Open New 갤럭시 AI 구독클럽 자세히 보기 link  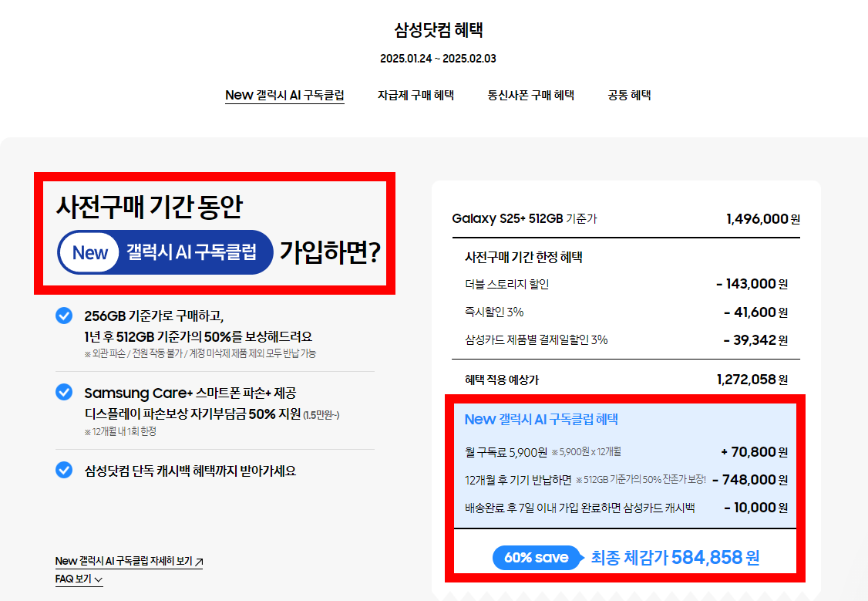click(129, 561)
